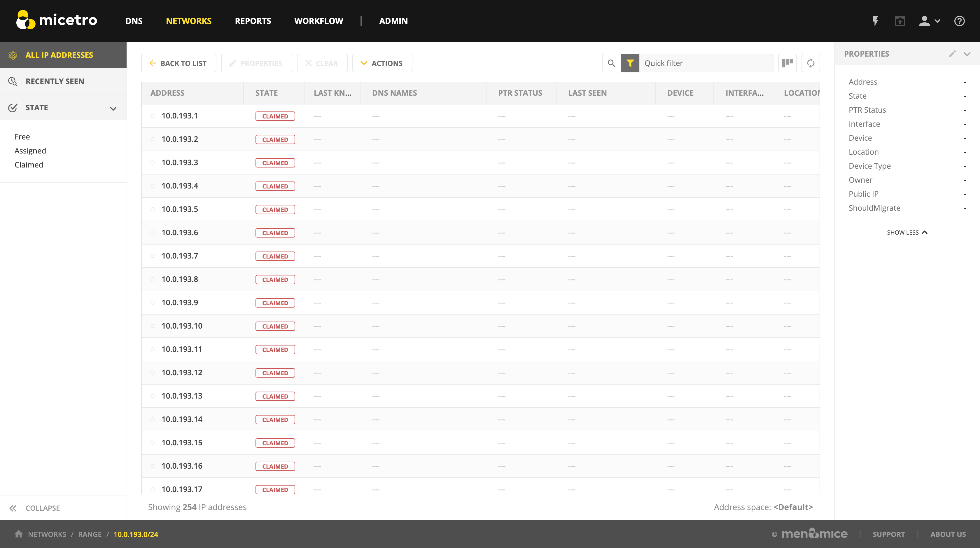The height and width of the screenshot is (548, 980).
Task: Click CLAIMED badge in 10.0.193.12 row
Action: pos(275,373)
